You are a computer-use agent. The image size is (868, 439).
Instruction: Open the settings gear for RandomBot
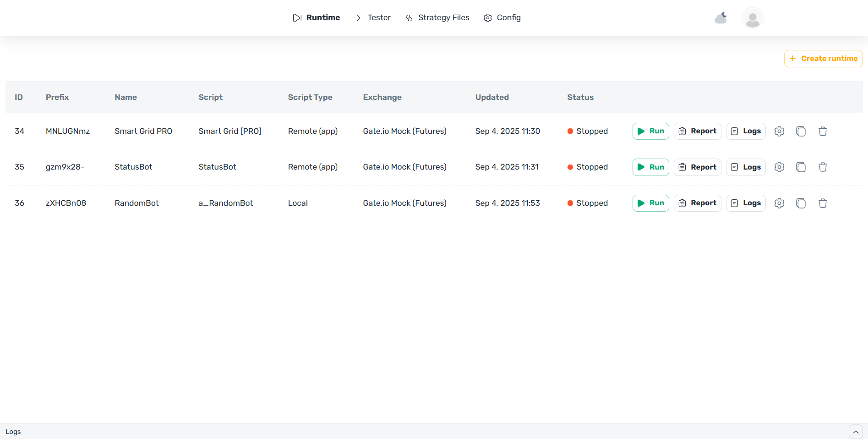(x=779, y=203)
